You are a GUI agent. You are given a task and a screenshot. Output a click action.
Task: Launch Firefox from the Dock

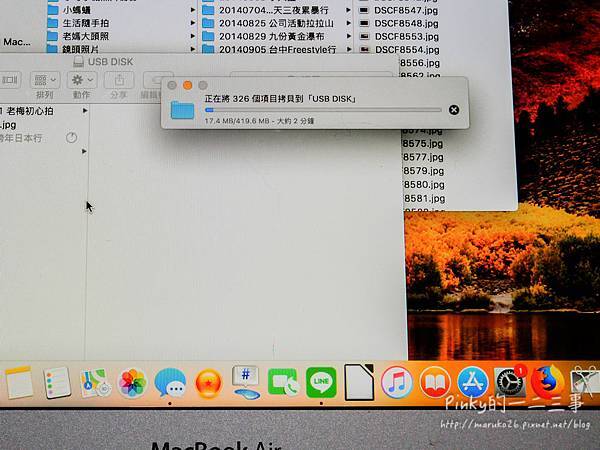coord(548,382)
